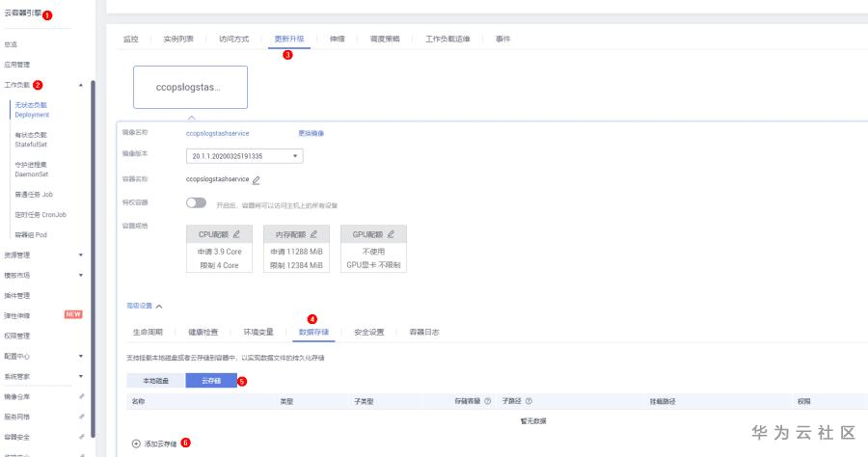
Task: Click the help icon next to 存储容量
Action: pyautogui.click(x=488, y=401)
